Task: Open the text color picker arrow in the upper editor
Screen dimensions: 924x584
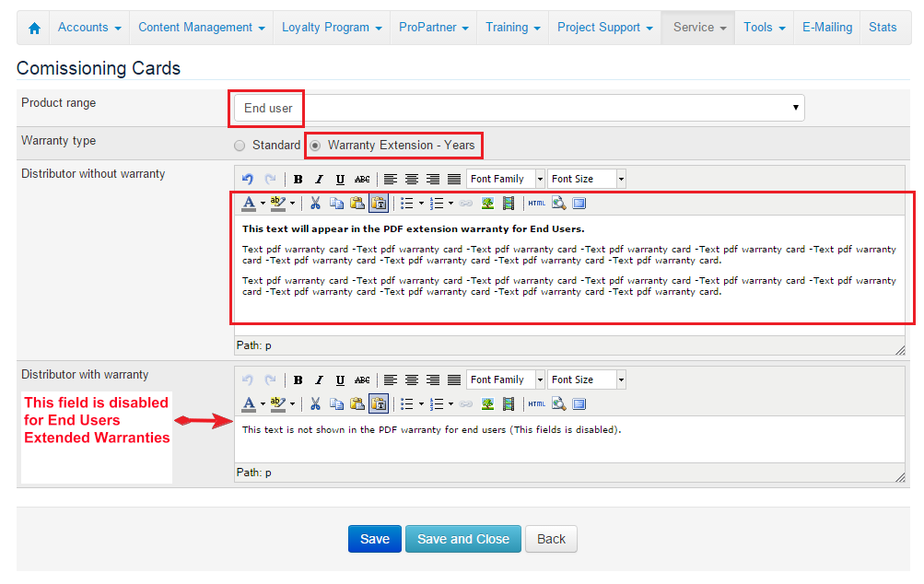Action: pyautogui.click(x=263, y=203)
